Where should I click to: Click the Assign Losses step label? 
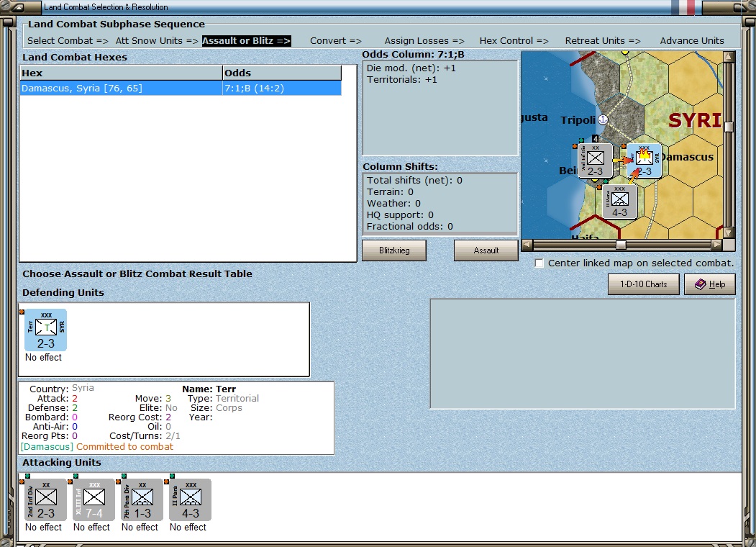(424, 41)
